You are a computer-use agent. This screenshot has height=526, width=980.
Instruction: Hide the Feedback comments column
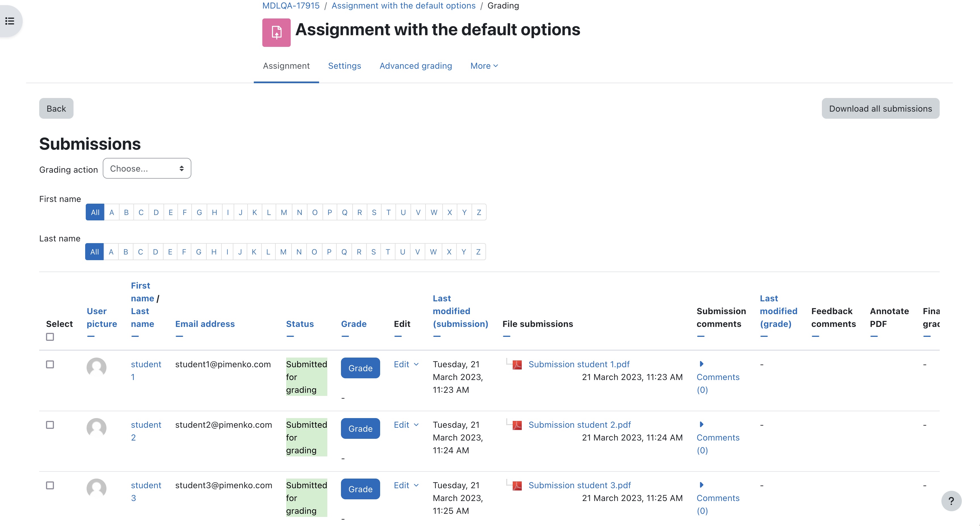(815, 337)
